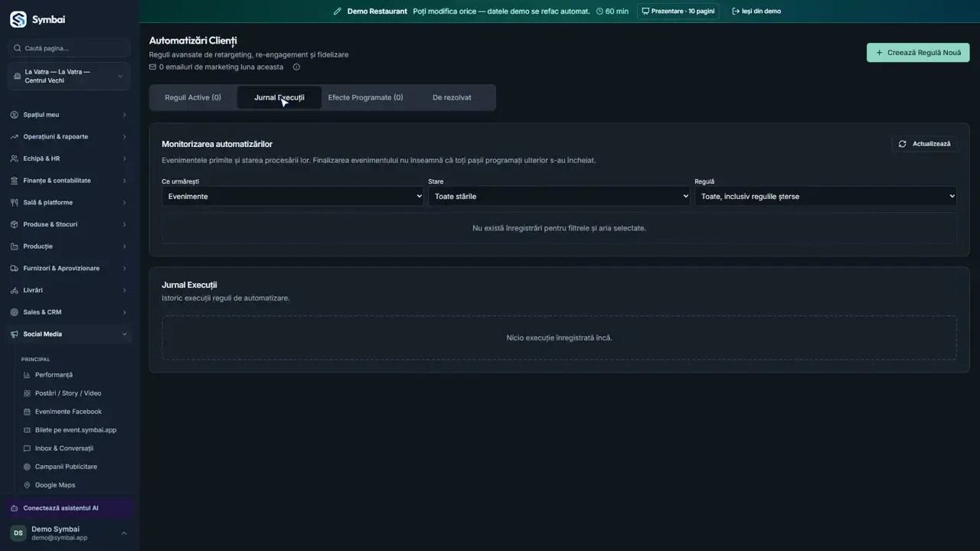980x551 pixels.
Task: Open the La Vatra location selector
Action: pyautogui.click(x=69, y=77)
